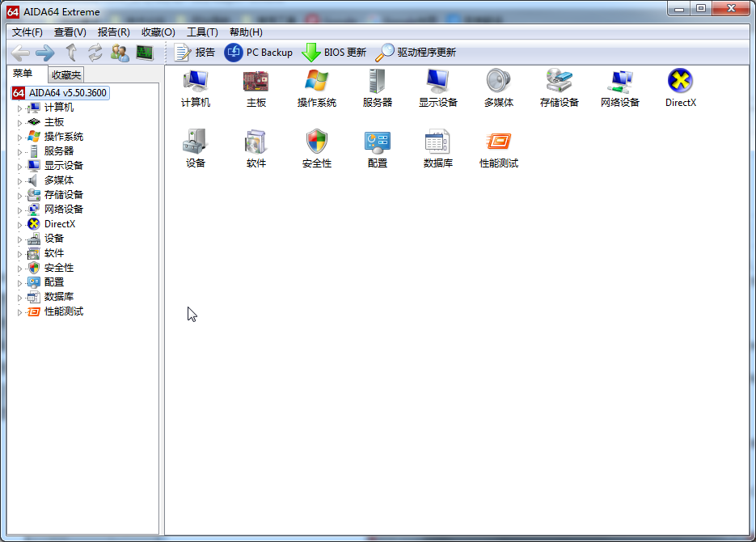Click the Refresh toolbar icon

pyautogui.click(x=95, y=52)
